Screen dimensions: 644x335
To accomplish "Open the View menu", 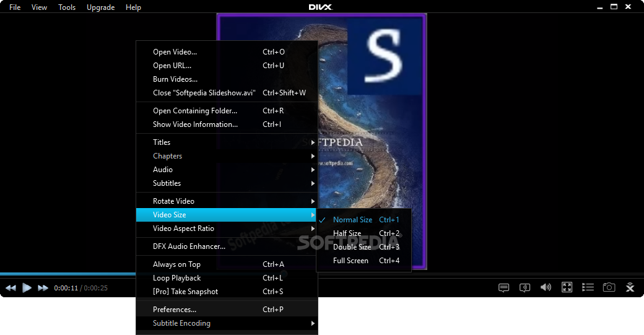I will pyautogui.click(x=39, y=7).
